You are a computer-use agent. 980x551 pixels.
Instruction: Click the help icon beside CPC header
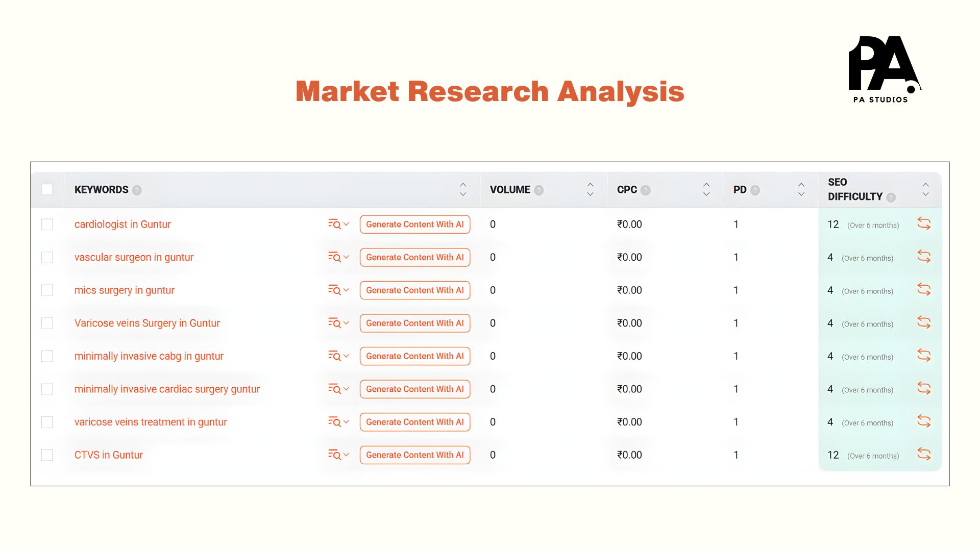point(645,190)
